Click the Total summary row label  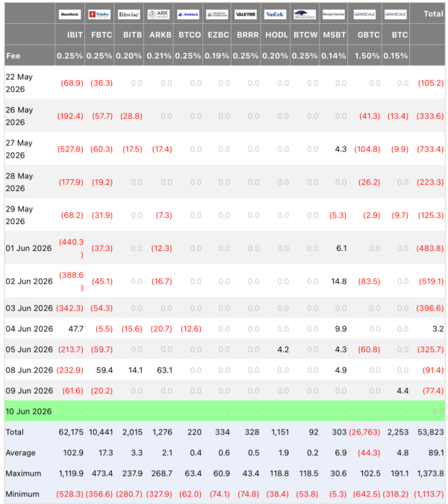14,432
